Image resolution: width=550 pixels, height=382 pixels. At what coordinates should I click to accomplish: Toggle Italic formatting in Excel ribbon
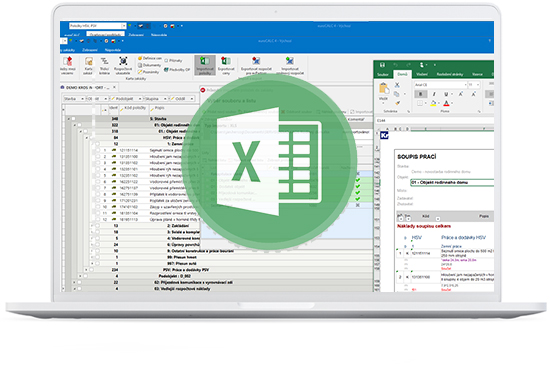434,94
